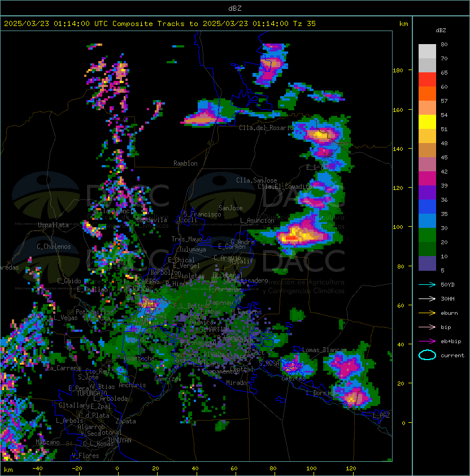Click the 120 km horizontal axis label

coord(351,469)
